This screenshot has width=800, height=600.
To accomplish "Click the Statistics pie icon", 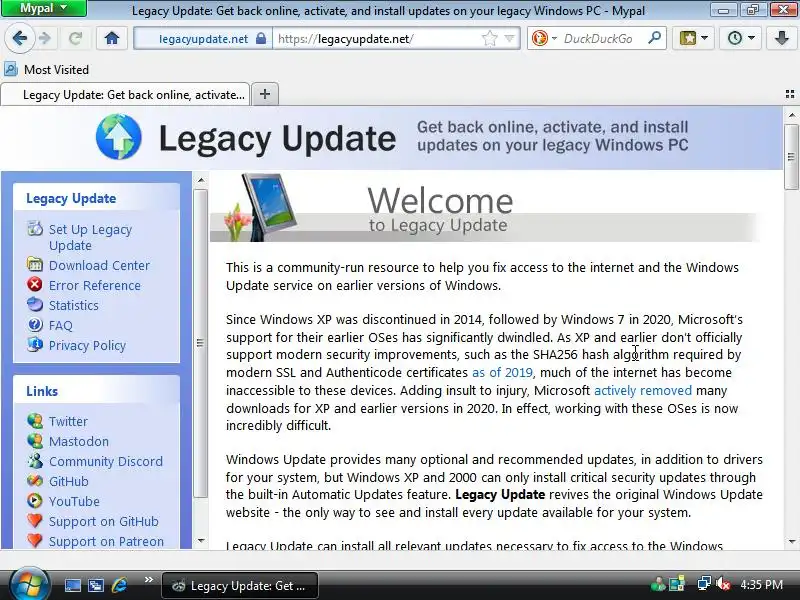I will point(35,304).
